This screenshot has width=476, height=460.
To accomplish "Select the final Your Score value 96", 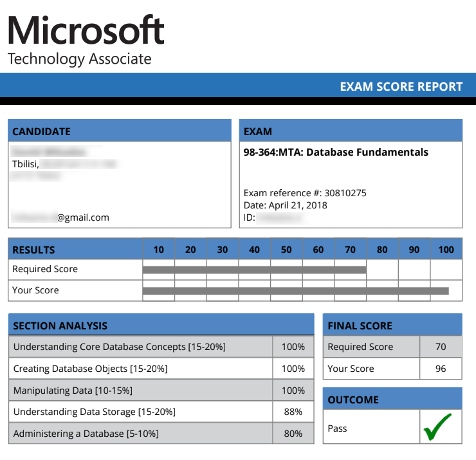I will (x=441, y=369).
